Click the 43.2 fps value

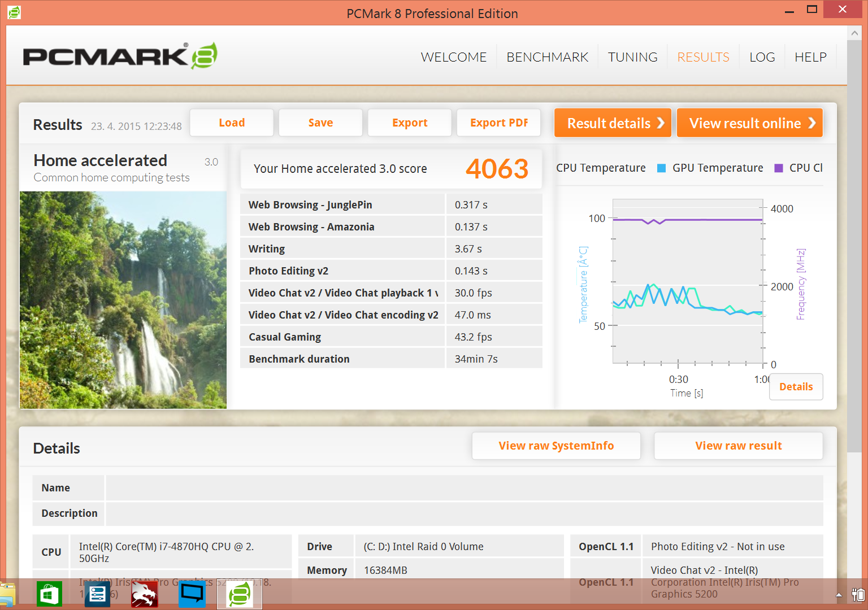pyautogui.click(x=474, y=337)
